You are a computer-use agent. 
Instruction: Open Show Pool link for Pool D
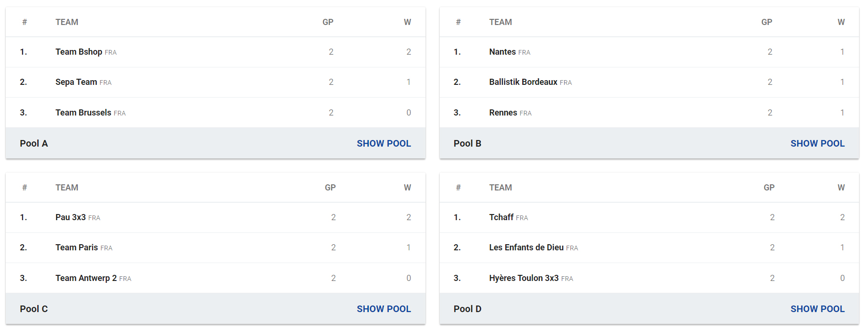[818, 309]
